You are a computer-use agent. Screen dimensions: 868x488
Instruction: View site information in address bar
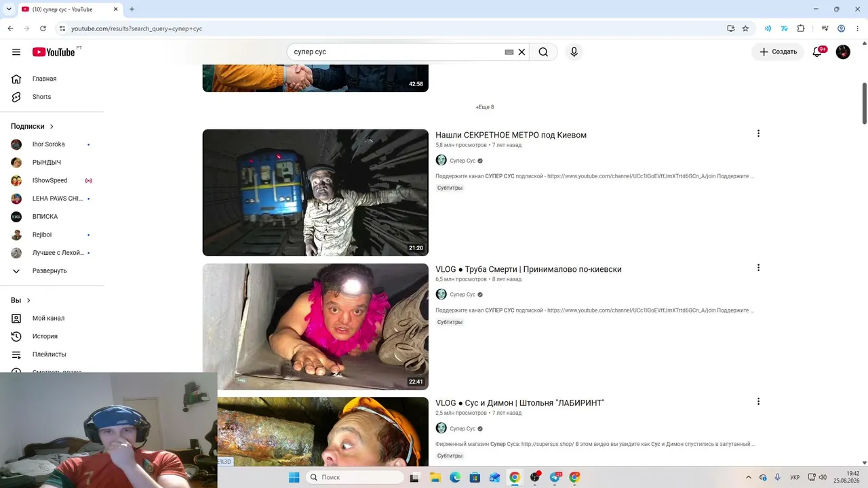pyautogui.click(x=62, y=28)
